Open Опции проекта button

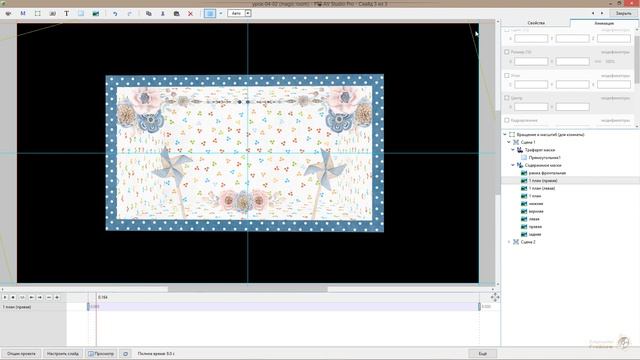pos(21,353)
